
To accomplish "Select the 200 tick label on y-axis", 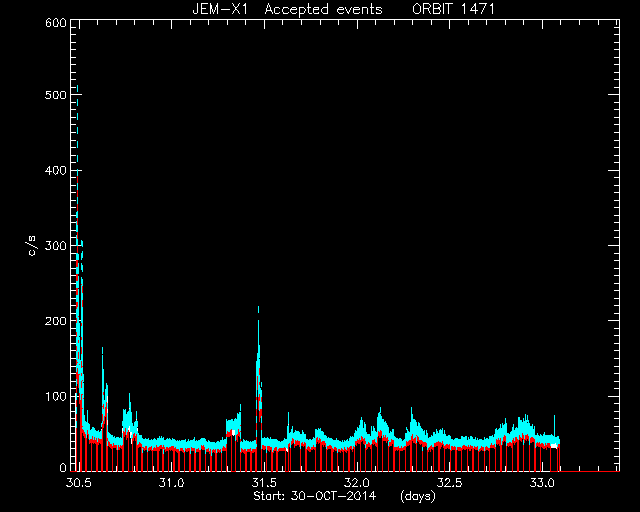I will [x=56, y=321].
